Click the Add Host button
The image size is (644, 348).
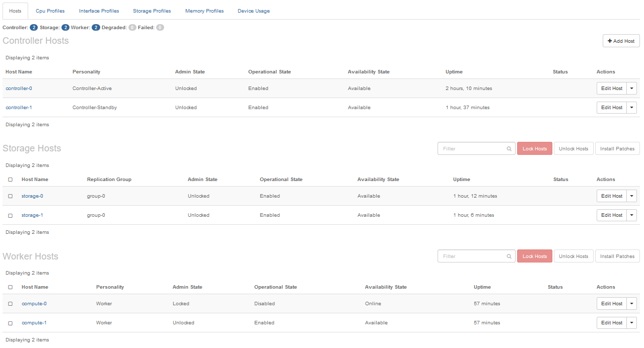(x=621, y=41)
